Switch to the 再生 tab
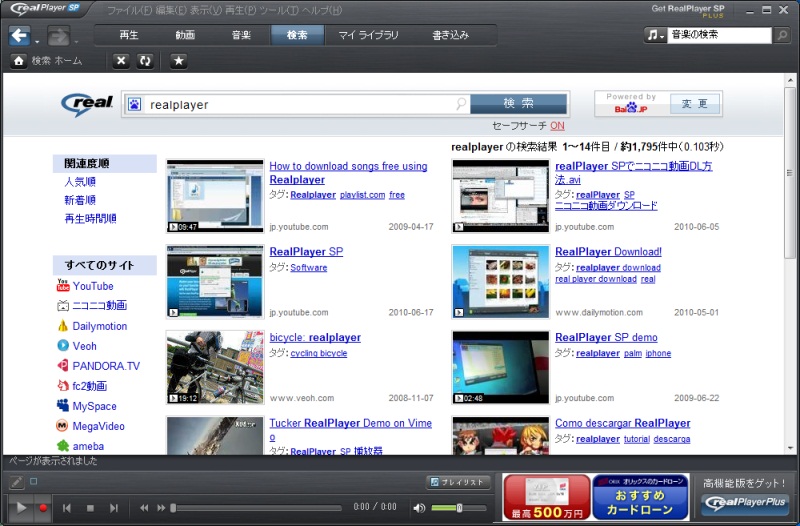Image resolution: width=800 pixels, height=526 pixels. (x=129, y=35)
